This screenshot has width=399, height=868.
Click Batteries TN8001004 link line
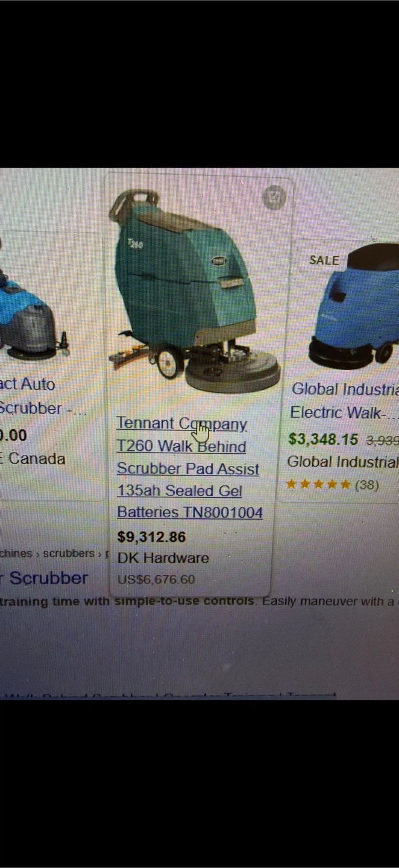190,512
